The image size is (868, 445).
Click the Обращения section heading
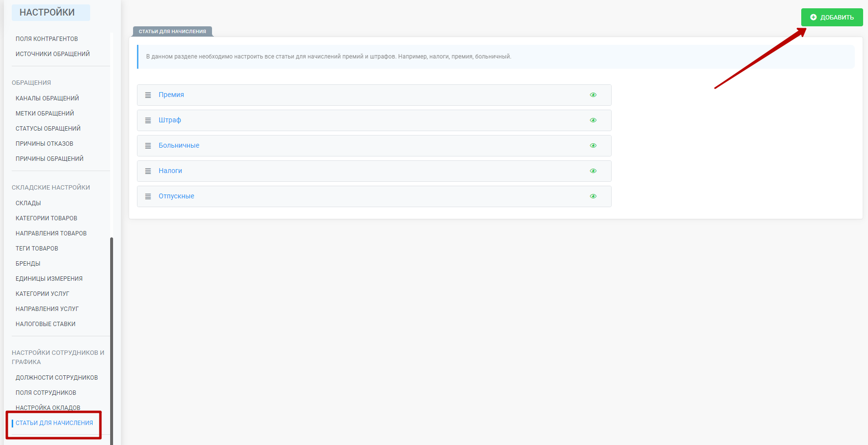click(31, 83)
